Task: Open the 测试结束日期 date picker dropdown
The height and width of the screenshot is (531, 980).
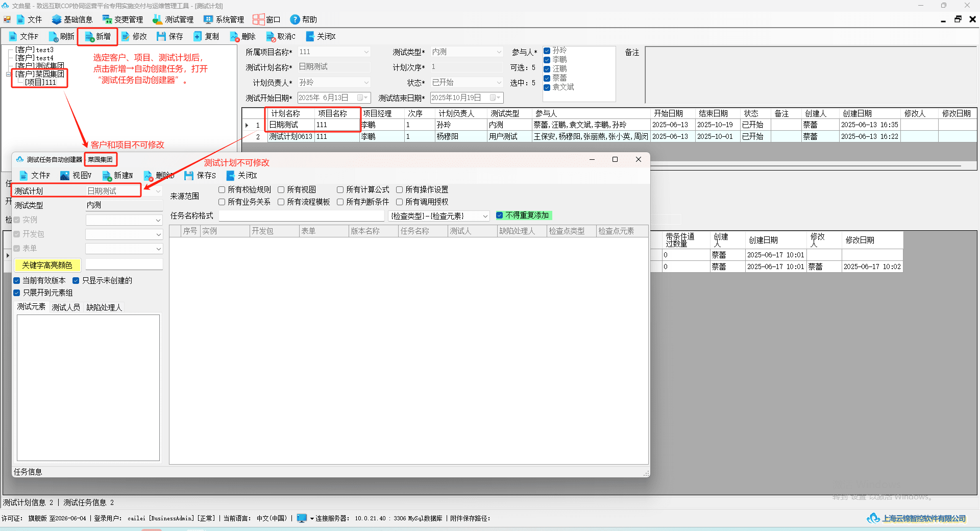Action: click(495, 98)
